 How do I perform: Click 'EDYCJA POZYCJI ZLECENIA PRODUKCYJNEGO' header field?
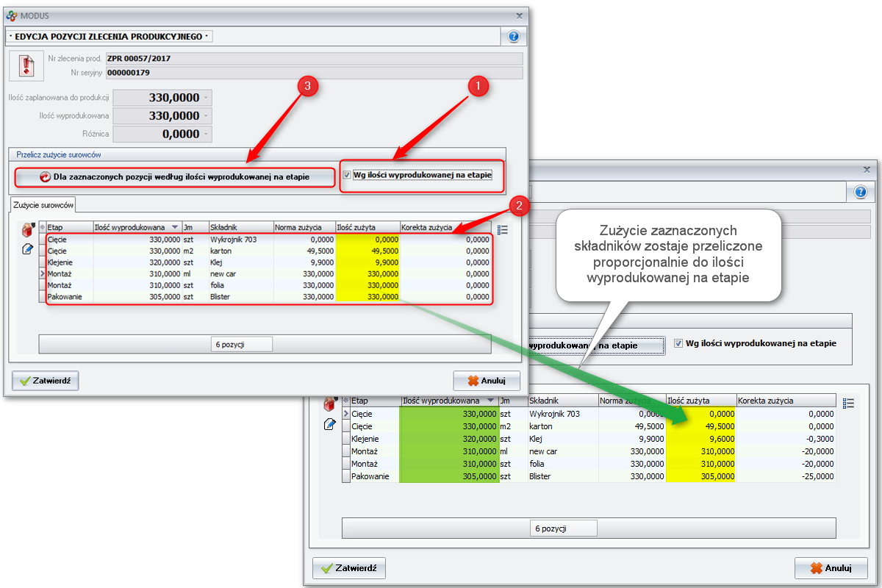click(109, 35)
